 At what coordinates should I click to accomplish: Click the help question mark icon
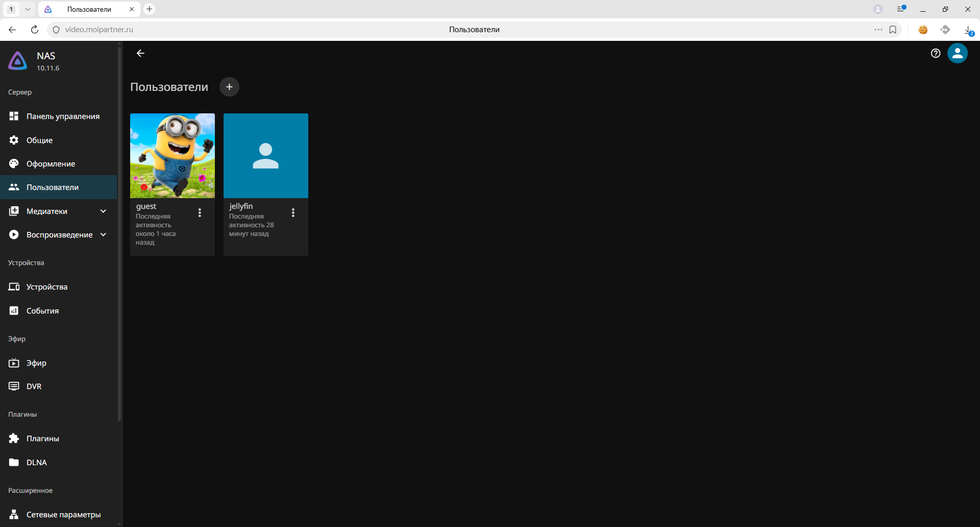pyautogui.click(x=935, y=53)
